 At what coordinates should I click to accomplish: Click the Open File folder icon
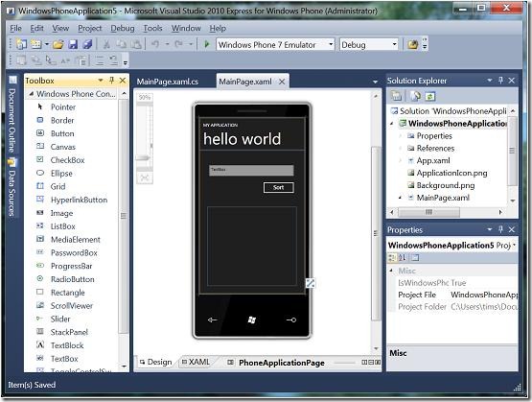(58, 44)
